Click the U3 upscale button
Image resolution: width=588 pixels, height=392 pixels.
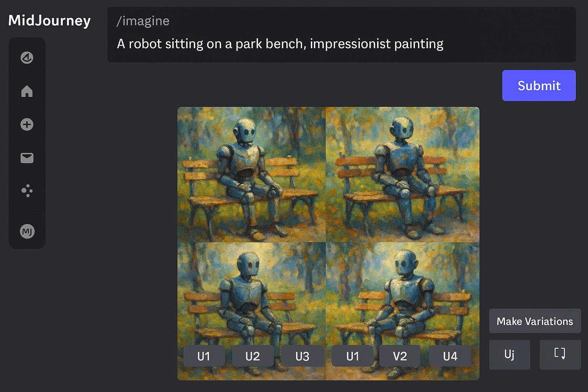[x=302, y=356]
